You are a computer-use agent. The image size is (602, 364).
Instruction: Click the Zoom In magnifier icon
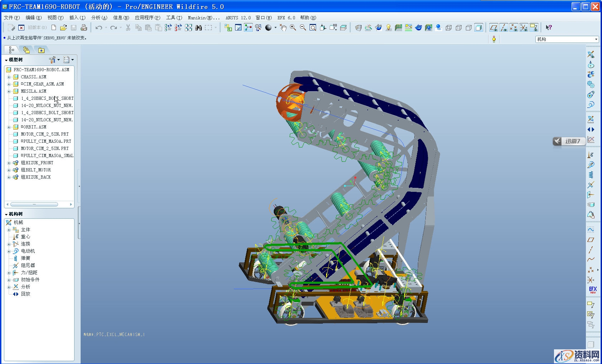point(293,28)
